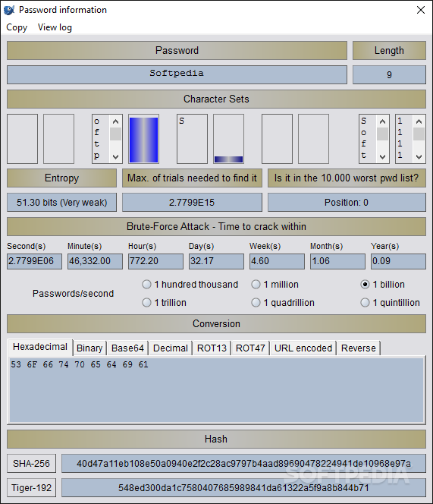Image resolution: width=433 pixels, height=504 pixels.
Task: Click the Year(s) field showing 0.09
Action: coord(398,261)
